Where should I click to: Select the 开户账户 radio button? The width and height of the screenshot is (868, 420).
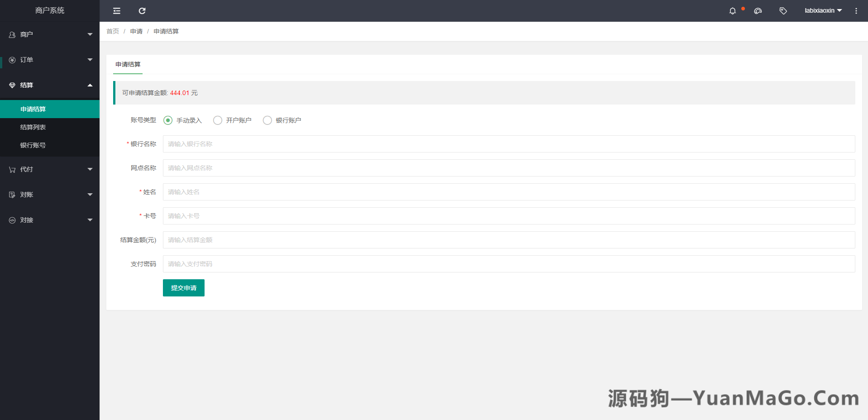coord(218,120)
